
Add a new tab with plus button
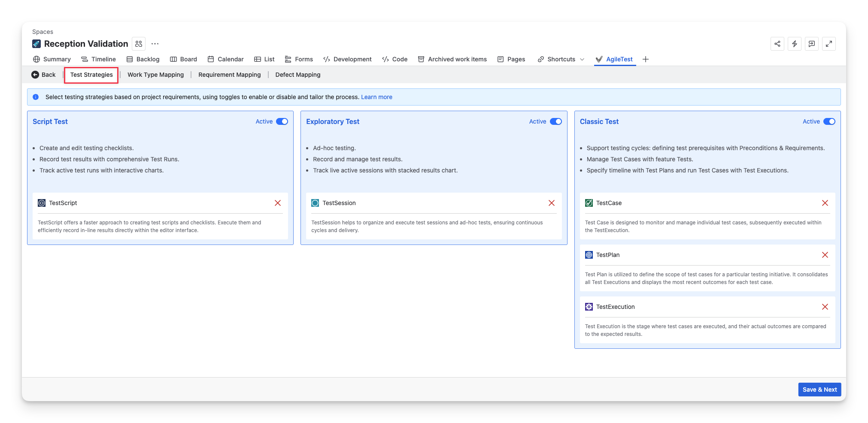[645, 59]
